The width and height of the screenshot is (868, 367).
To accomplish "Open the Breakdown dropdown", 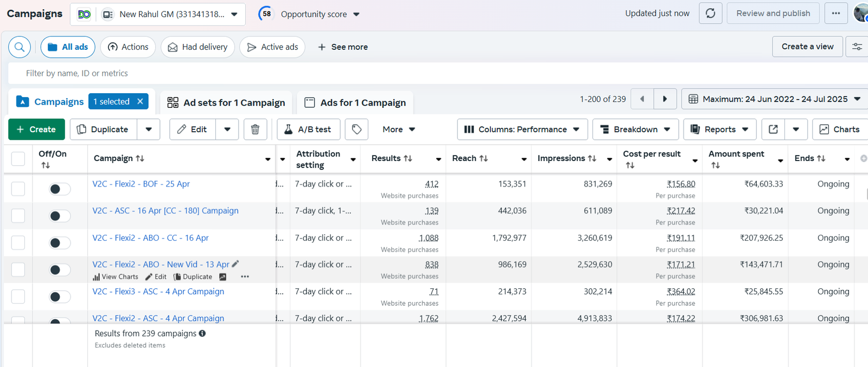I will [635, 130].
